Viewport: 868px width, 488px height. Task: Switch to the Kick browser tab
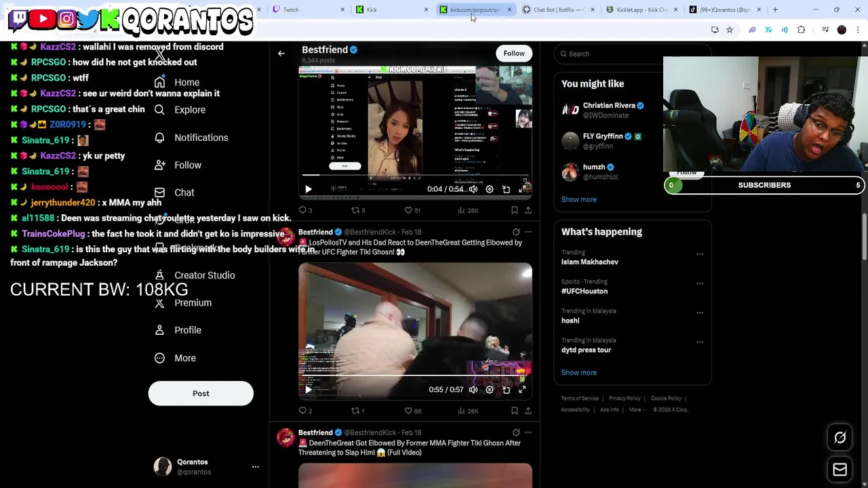[392, 9]
